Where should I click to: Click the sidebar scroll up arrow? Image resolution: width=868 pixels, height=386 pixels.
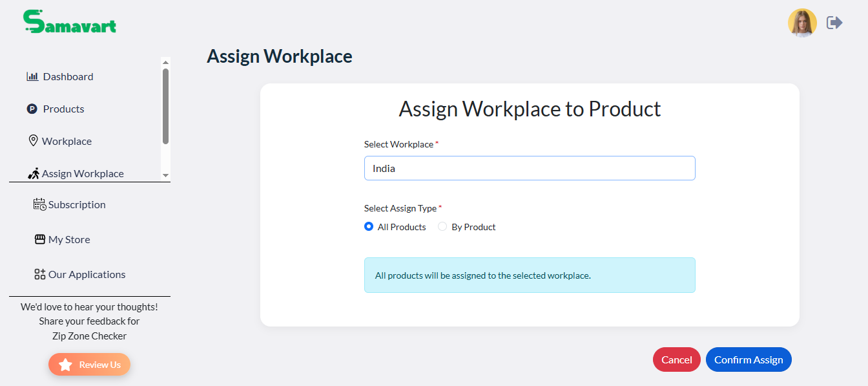coord(165,62)
